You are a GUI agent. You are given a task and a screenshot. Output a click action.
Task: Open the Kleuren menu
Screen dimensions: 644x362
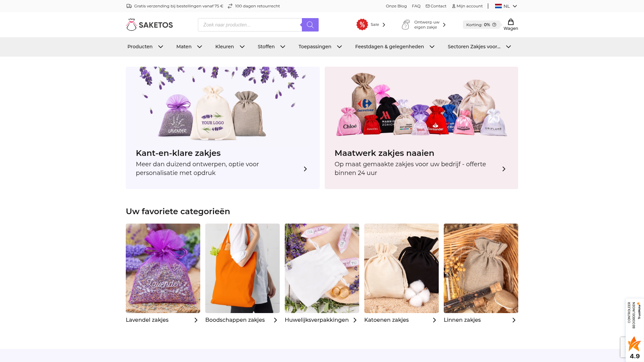pyautogui.click(x=224, y=47)
